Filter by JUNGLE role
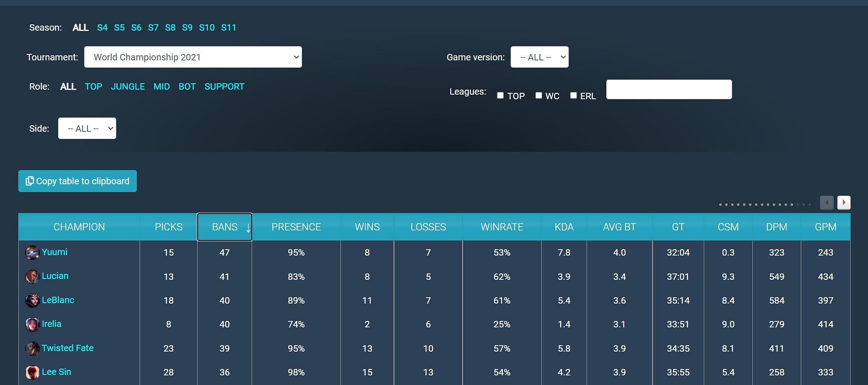Screen dimensions: 868x385 pyautogui.click(x=128, y=86)
